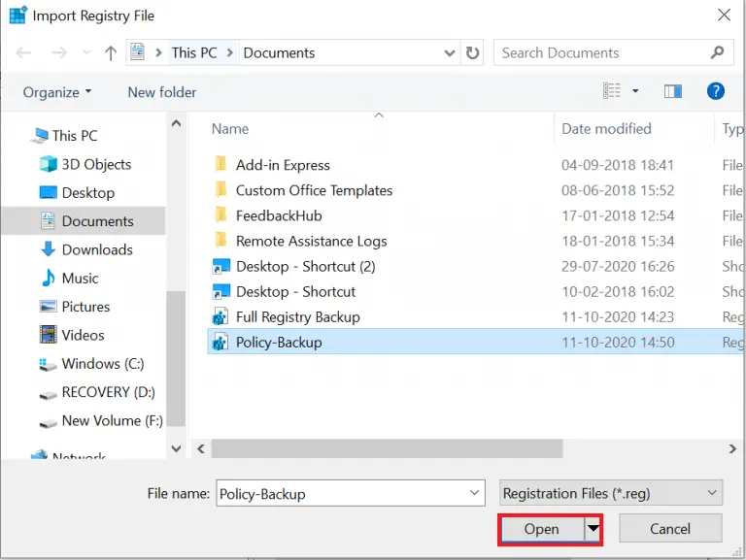This screenshot has height=560, width=746.
Task: Change the view layout icon
Action: tap(612, 90)
